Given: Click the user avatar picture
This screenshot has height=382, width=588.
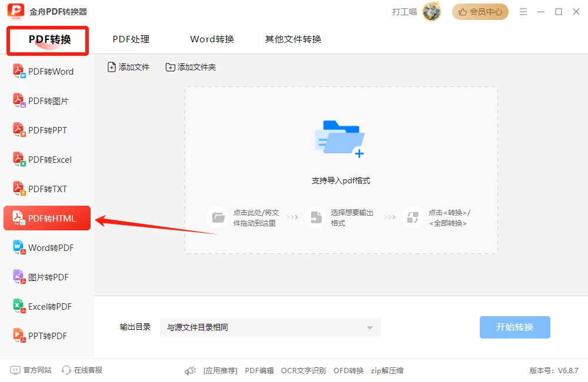Looking at the screenshot, I should click(x=432, y=12).
